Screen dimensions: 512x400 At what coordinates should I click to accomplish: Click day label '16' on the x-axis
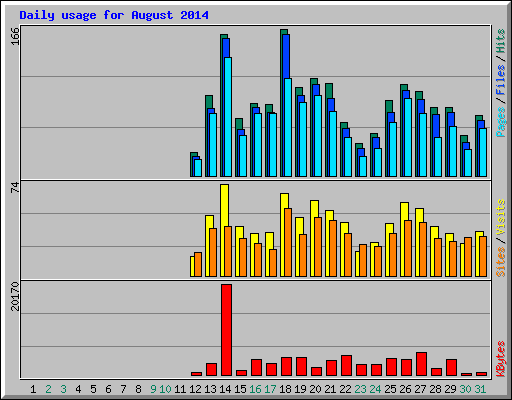[255, 389]
